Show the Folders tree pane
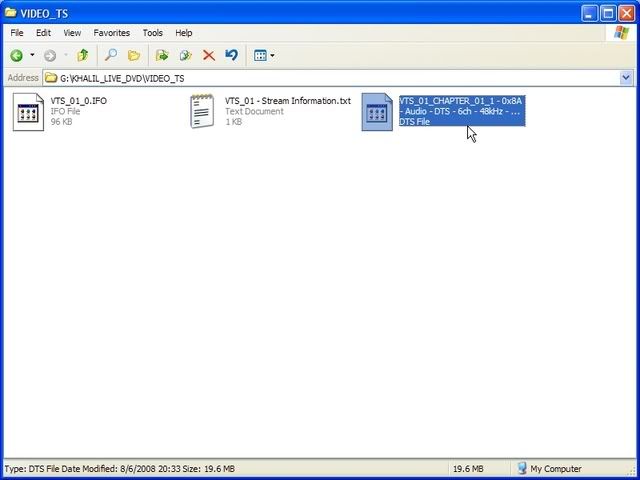Screen dimensions: 640x480 coord(134,56)
